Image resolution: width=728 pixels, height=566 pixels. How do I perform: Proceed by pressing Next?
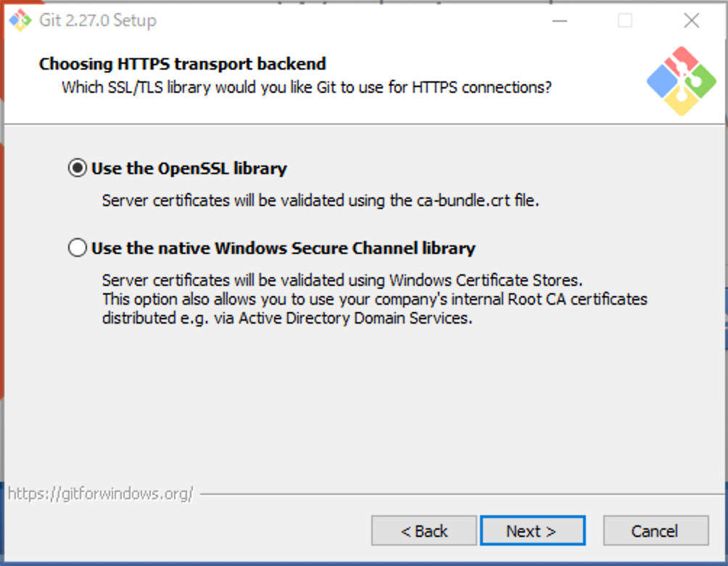(x=532, y=531)
